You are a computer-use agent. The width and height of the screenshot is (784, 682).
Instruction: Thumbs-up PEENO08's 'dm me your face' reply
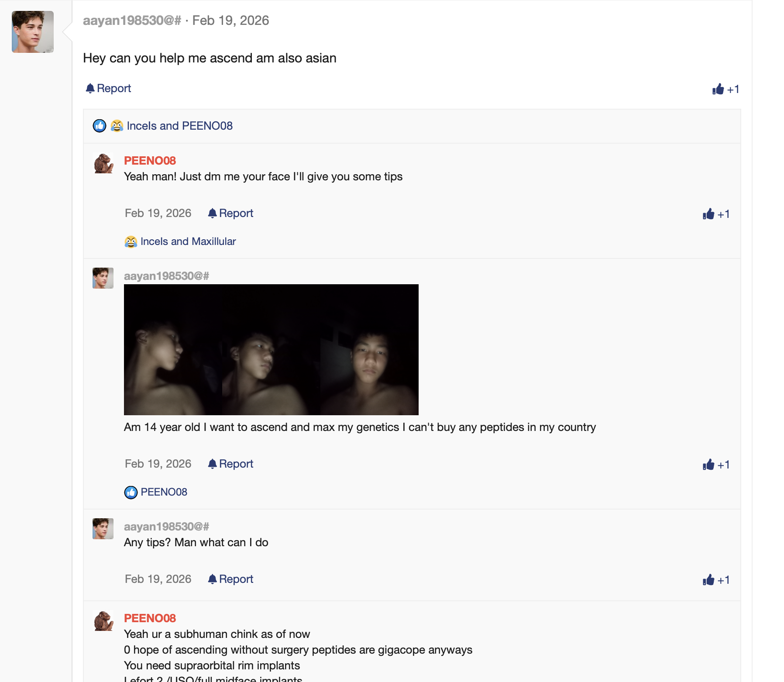(x=715, y=214)
